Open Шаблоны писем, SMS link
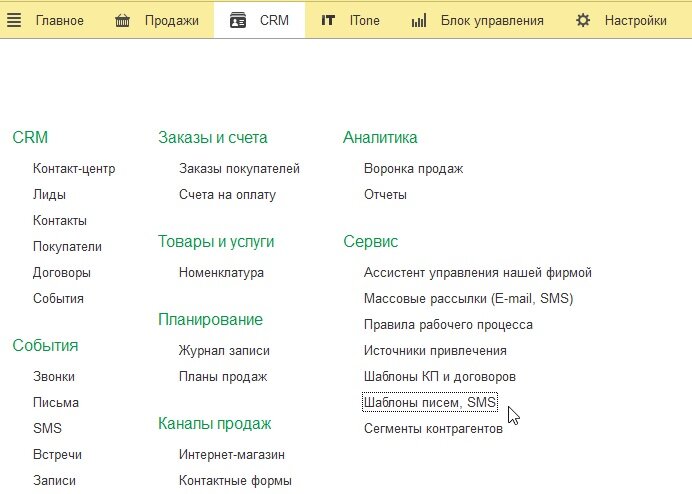Image resolution: width=692 pixels, height=494 pixels. click(430, 402)
